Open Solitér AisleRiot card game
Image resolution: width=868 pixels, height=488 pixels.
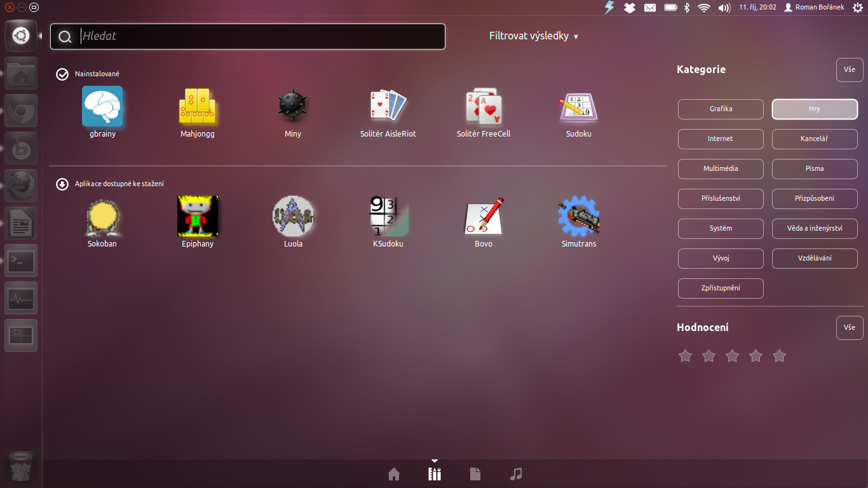(388, 107)
